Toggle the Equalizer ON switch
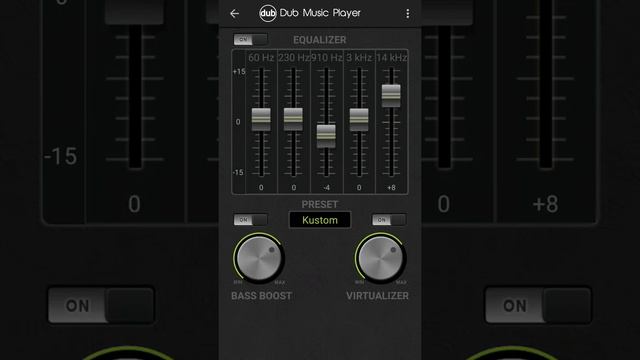640x360 pixels. [251, 40]
